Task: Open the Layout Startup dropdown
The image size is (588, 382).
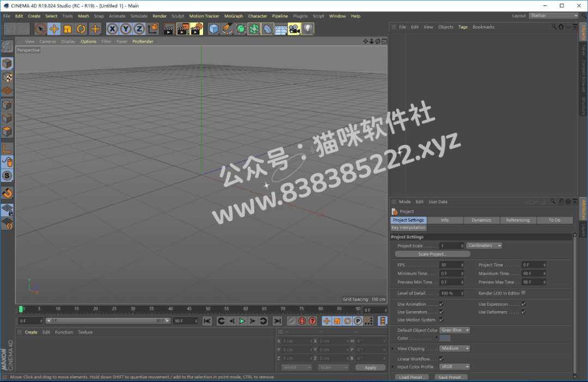Action: (x=554, y=16)
